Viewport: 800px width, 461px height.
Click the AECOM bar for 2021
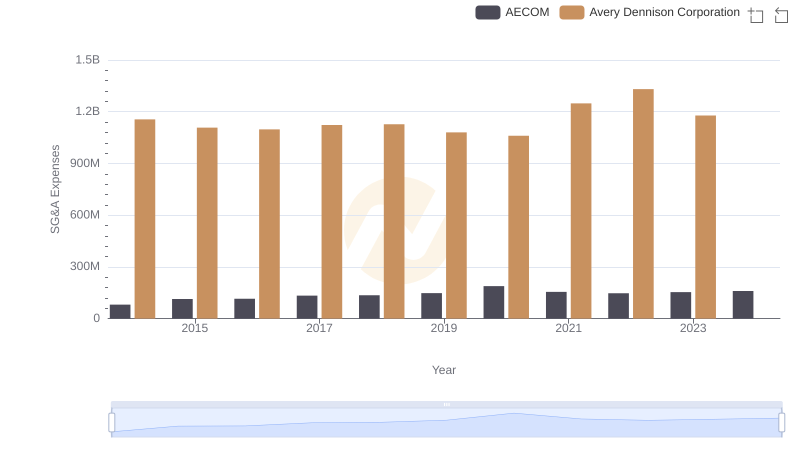(556, 305)
